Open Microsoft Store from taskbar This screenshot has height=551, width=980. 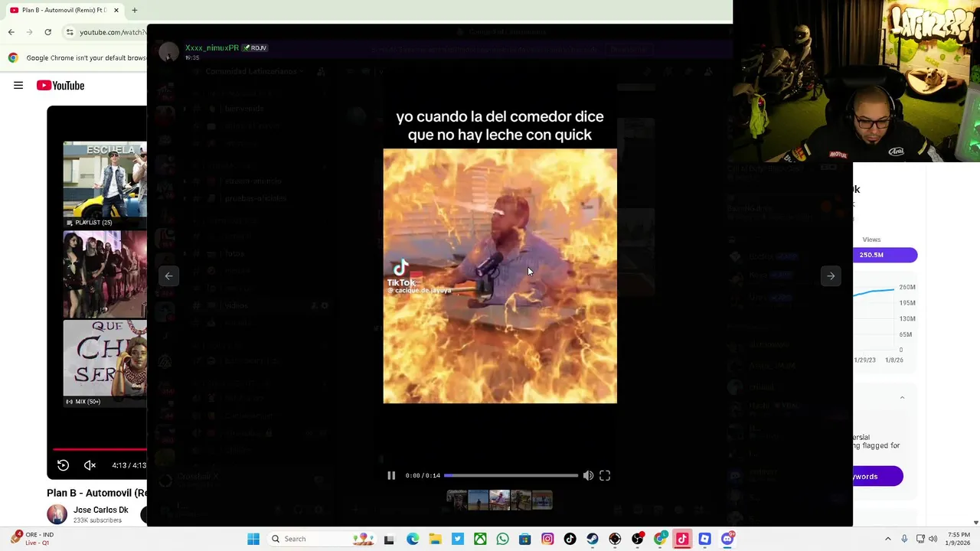click(524, 539)
